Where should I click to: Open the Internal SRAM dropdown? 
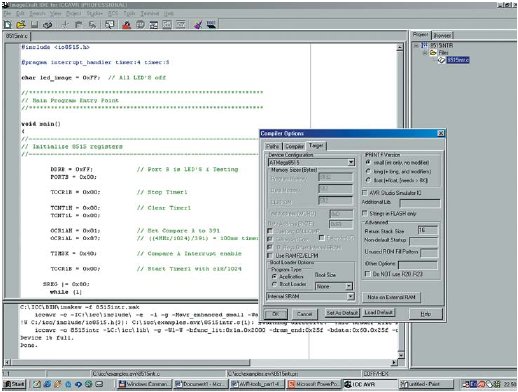[x=350, y=296]
